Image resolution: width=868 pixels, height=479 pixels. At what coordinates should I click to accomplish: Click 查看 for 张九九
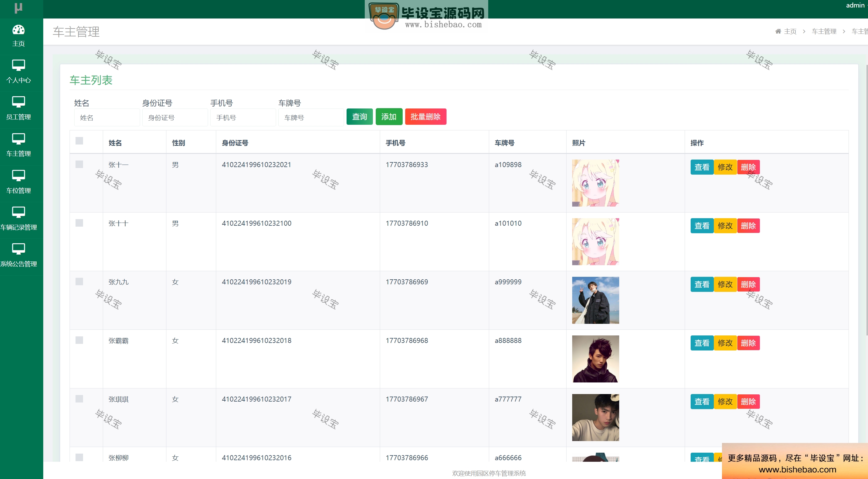702,285
